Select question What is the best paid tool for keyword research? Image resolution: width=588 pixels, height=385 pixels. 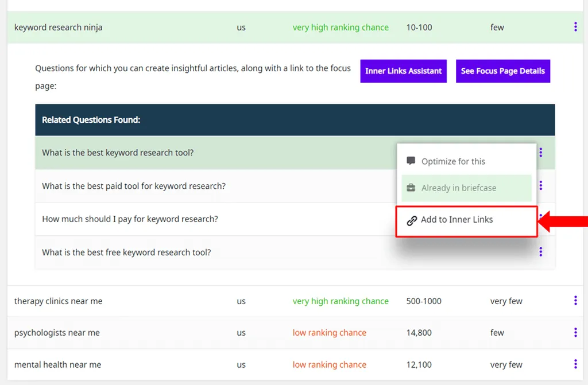[x=134, y=186]
